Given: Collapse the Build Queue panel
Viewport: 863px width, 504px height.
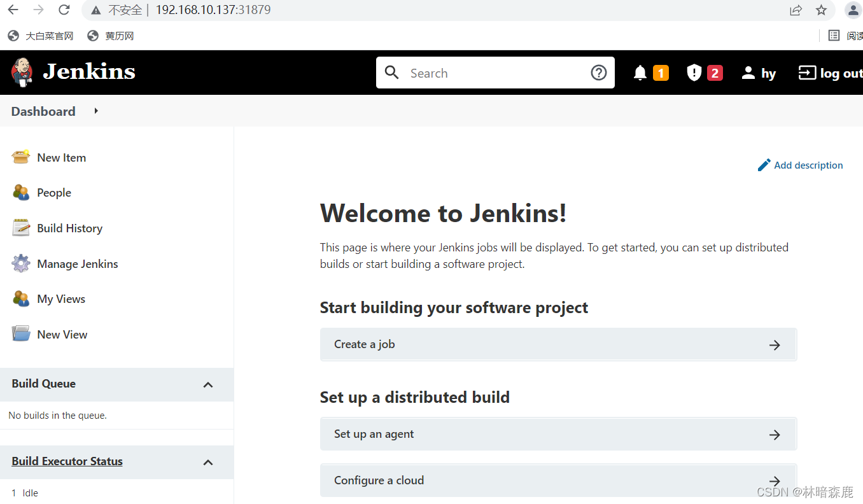Looking at the screenshot, I should coord(208,384).
